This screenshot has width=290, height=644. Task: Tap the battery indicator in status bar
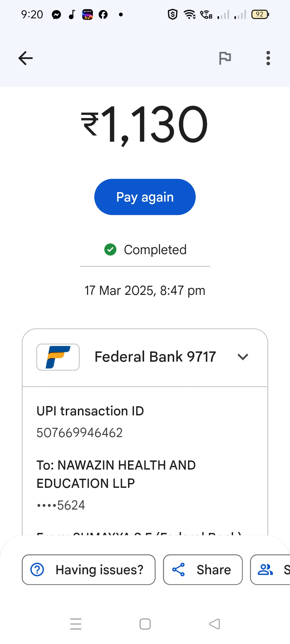pyautogui.click(x=260, y=14)
